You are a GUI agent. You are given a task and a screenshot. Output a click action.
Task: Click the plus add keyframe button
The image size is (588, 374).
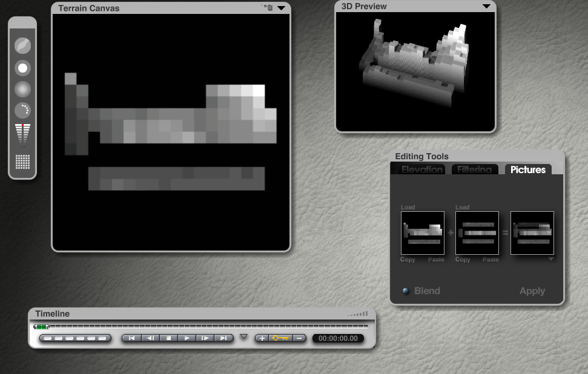pos(262,338)
